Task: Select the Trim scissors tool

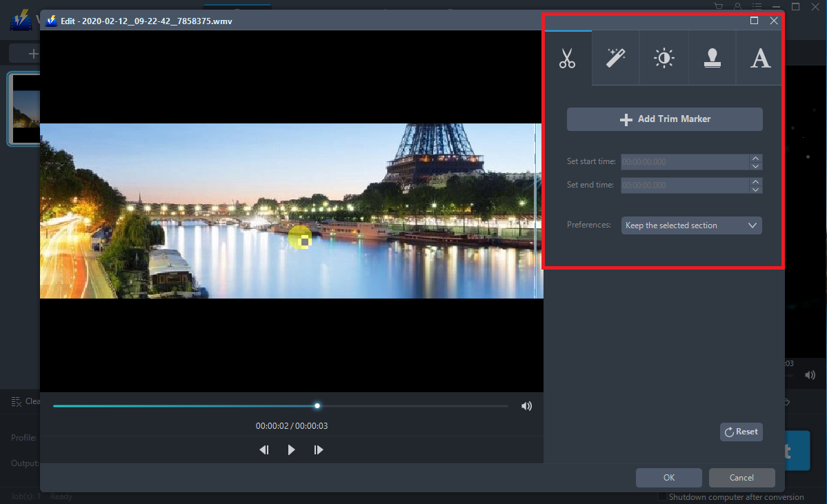Action: tap(567, 58)
